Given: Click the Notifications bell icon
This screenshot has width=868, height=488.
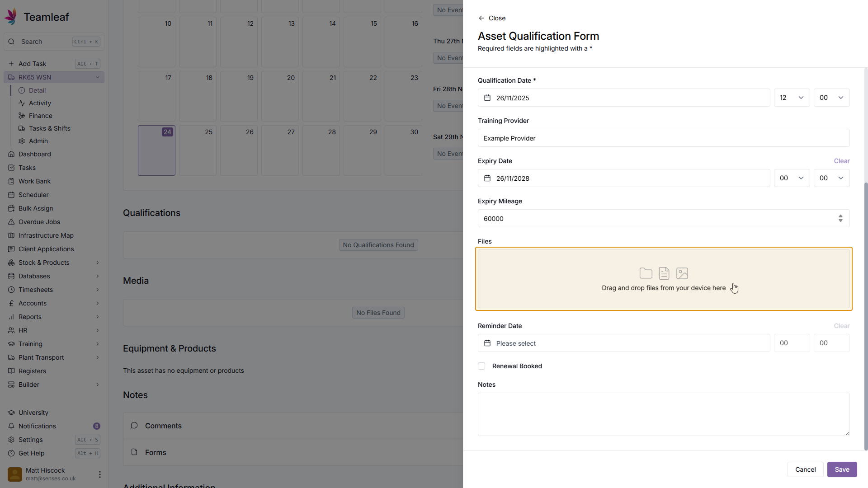Looking at the screenshot, I should click(11, 426).
